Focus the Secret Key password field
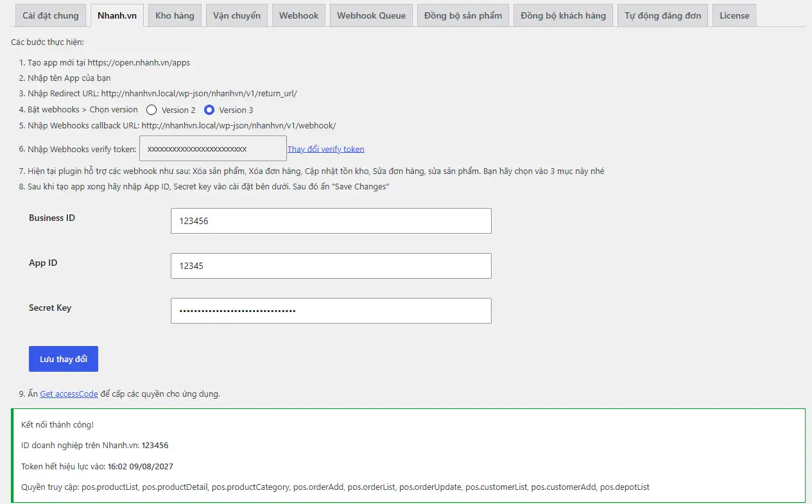Image resolution: width=812 pixels, height=504 pixels. 331,311
